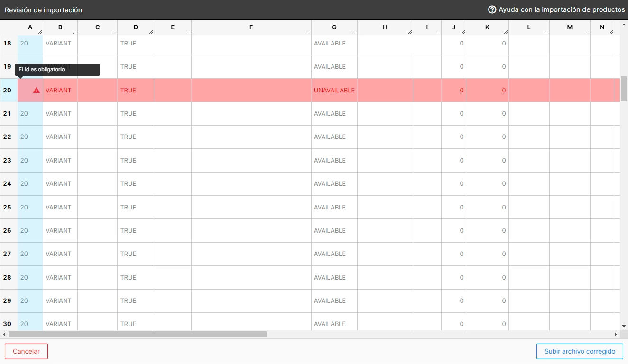Select column M header
The width and height of the screenshot is (628, 364).
coord(570,27)
